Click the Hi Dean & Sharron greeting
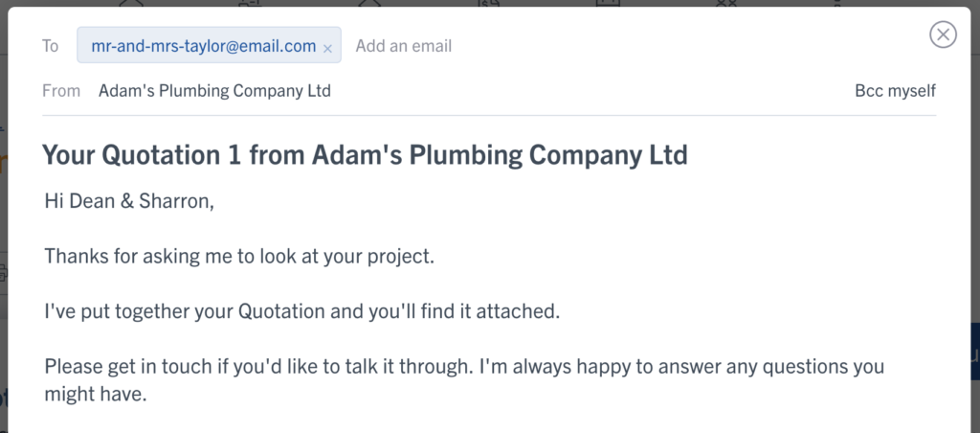This screenshot has height=433, width=980. pyautogui.click(x=129, y=201)
